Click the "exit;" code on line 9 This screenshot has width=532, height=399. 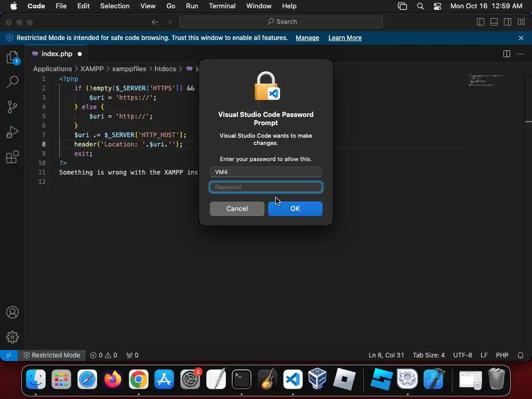pyautogui.click(x=84, y=154)
